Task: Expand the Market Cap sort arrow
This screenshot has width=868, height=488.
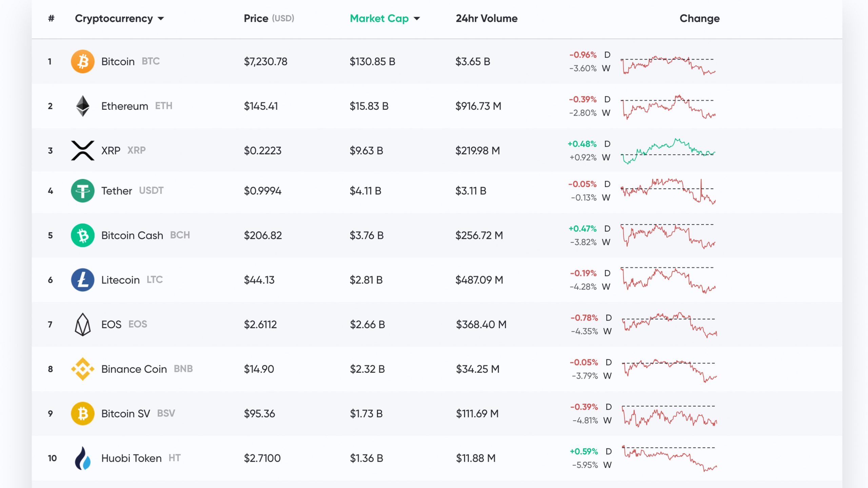Action: click(x=417, y=19)
